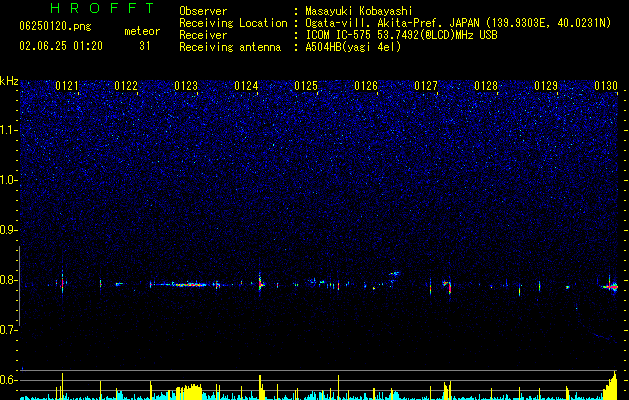Click the 0.6 kHz axis label
This screenshot has width=629, height=400.
(8, 380)
